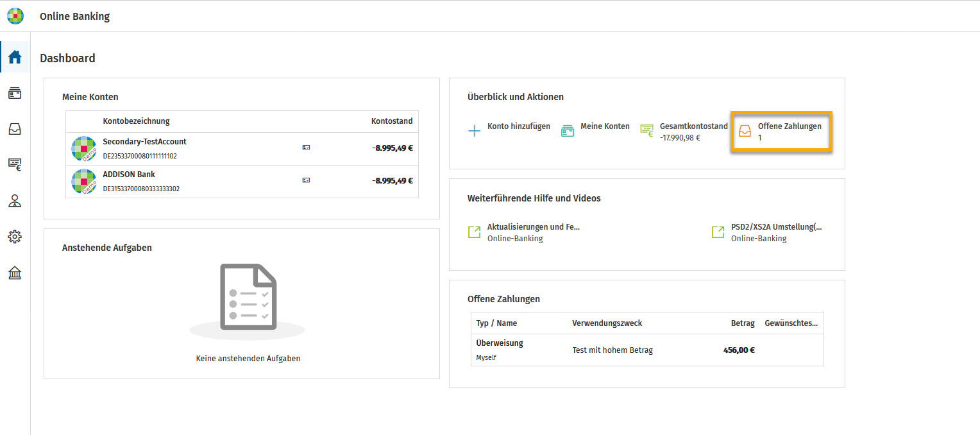This screenshot has height=435, width=980.
Task: Click the Überblick und Aktionen heading
Action: [516, 97]
